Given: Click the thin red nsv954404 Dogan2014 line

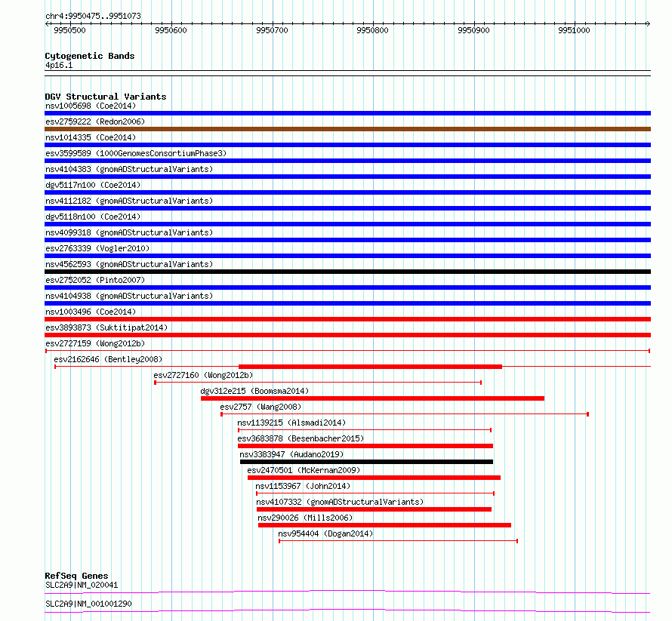Looking at the screenshot, I should pyautogui.click(x=399, y=541).
